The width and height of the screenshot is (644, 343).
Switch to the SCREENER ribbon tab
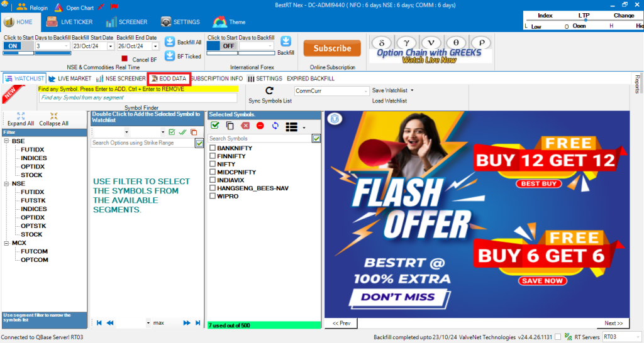[x=126, y=22]
